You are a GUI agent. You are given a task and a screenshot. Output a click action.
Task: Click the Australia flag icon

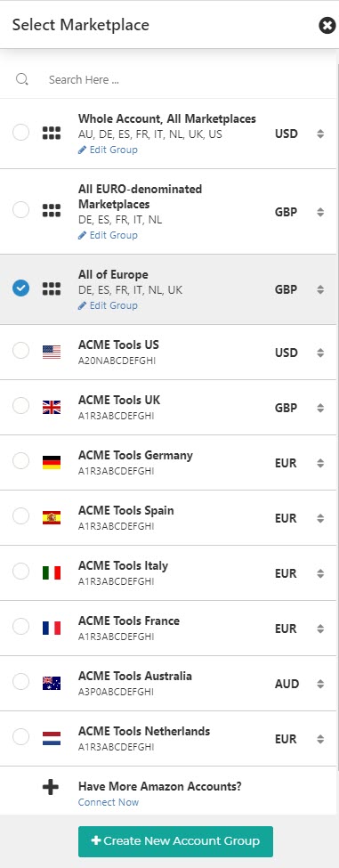tap(52, 683)
